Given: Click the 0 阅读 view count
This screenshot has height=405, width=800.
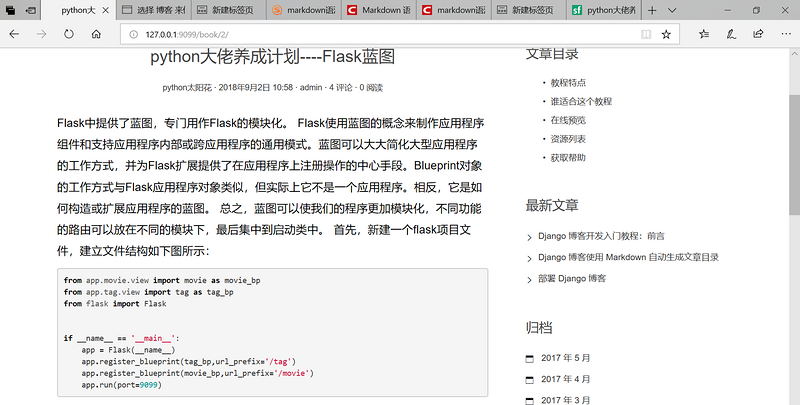Looking at the screenshot, I should click(x=371, y=88).
